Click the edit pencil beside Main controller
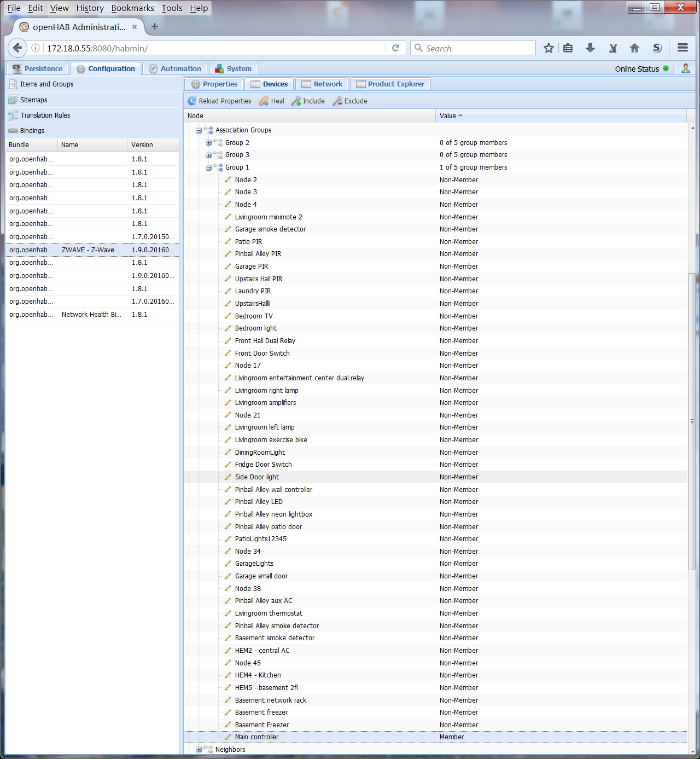The image size is (700, 759). (227, 737)
